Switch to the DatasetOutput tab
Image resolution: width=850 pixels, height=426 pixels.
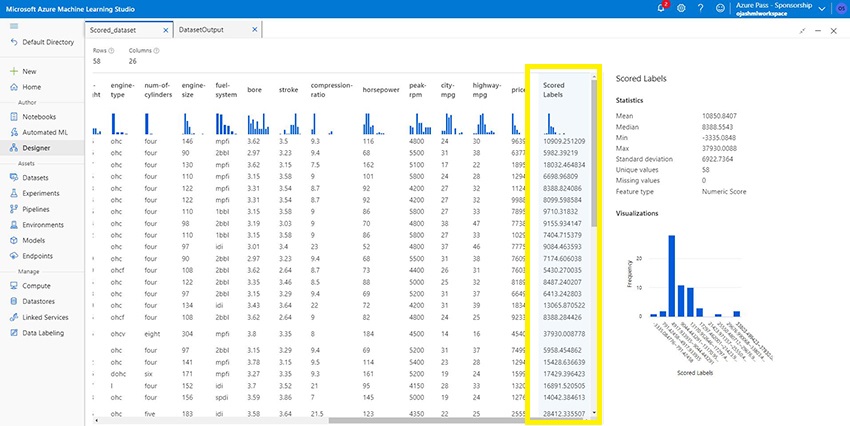click(x=201, y=30)
